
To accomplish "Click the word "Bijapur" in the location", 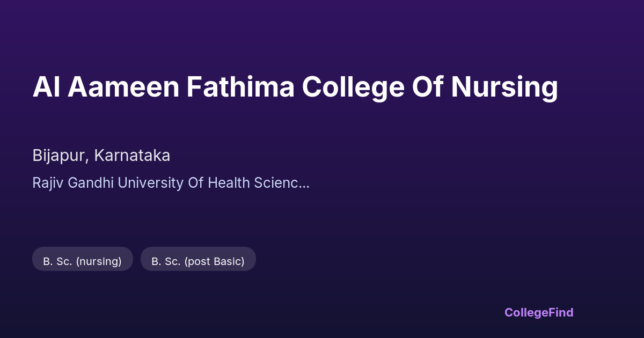I will coord(59,156).
